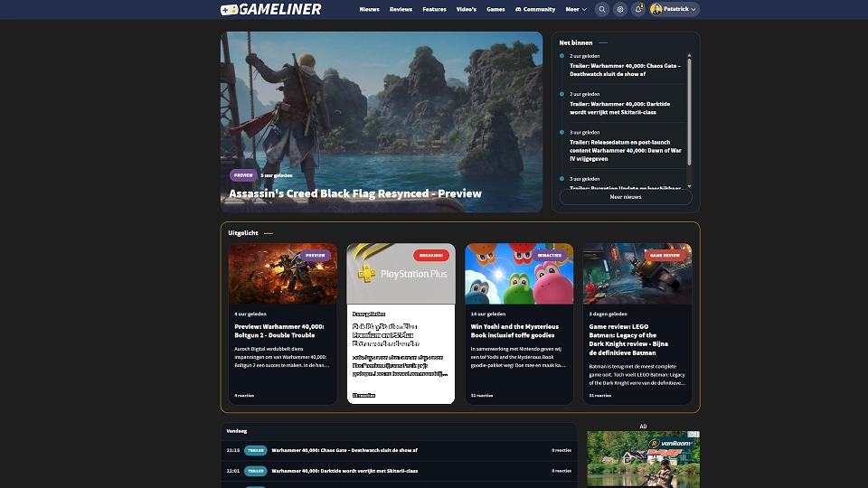The image size is (868, 488).
Task: Click the 'Uitgelicht' section heading
Action: click(243, 233)
